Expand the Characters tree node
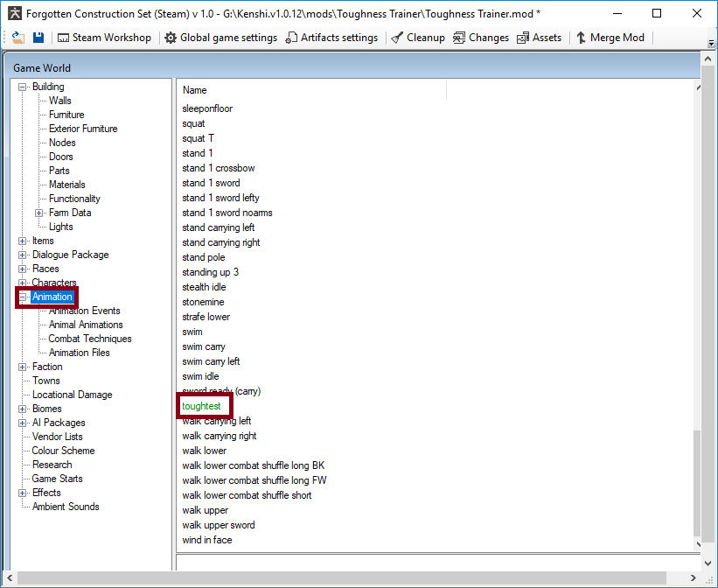 [22, 283]
